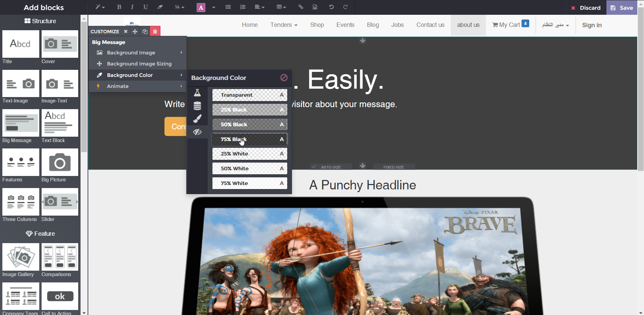644x315 pixels.
Task: Click the shopping cart icon
Action: pos(495,25)
